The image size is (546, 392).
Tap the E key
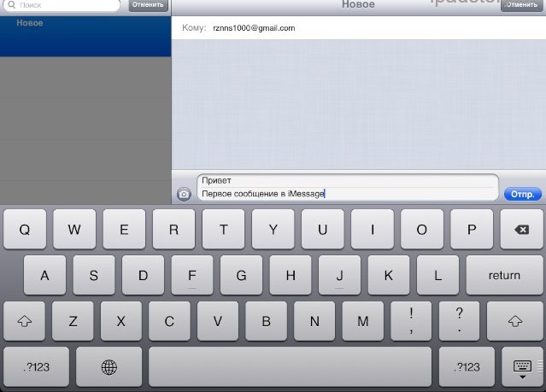[124, 230]
